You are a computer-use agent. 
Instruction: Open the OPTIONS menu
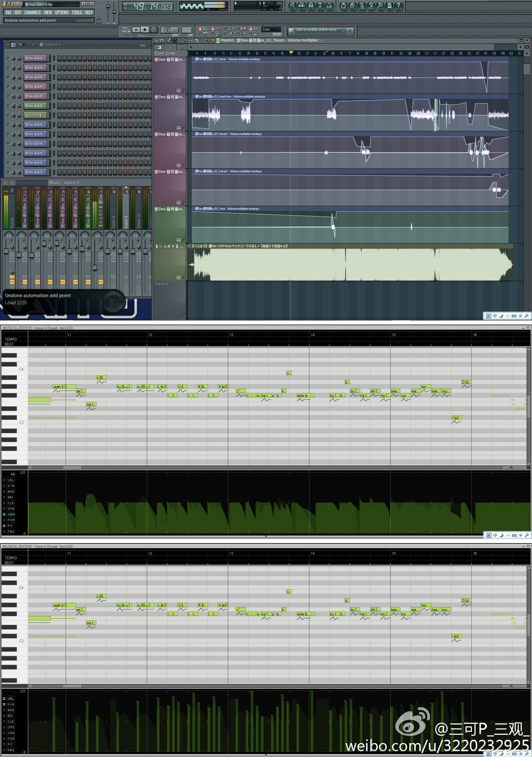click(62, 12)
